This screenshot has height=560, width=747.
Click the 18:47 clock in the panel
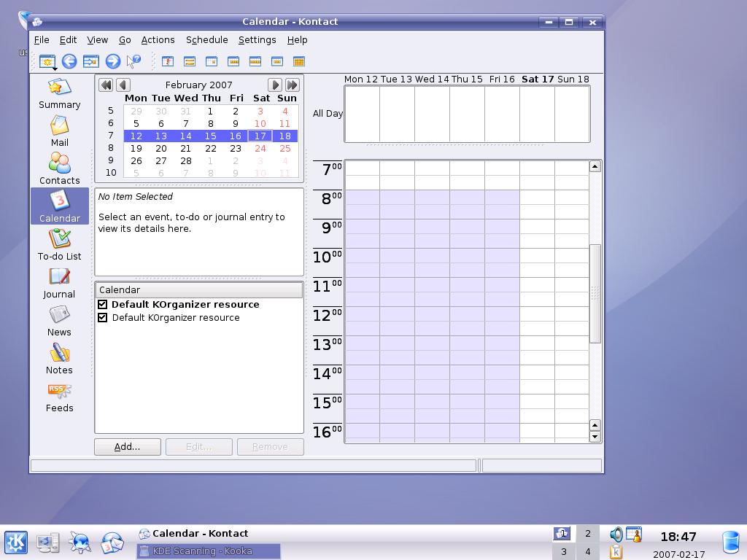(678, 537)
